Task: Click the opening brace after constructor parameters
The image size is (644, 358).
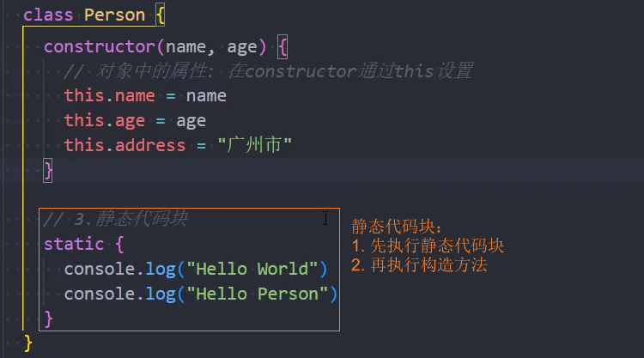Action: point(283,47)
